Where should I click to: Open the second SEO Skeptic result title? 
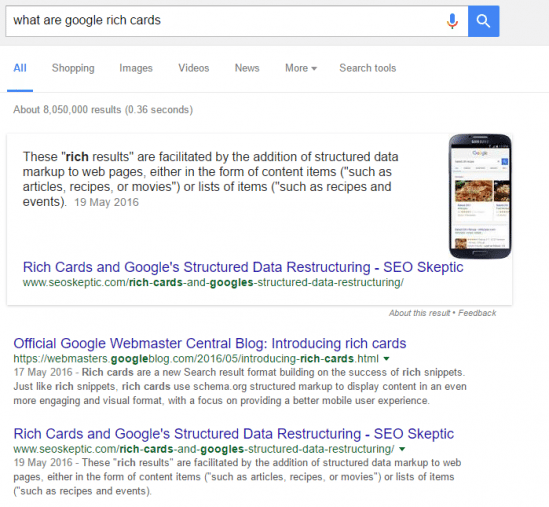[234, 434]
